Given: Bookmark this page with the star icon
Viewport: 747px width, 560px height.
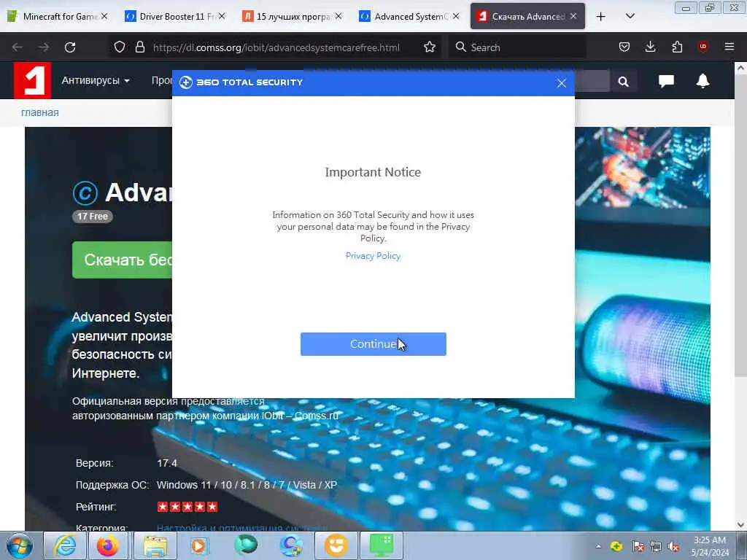Looking at the screenshot, I should tap(430, 47).
